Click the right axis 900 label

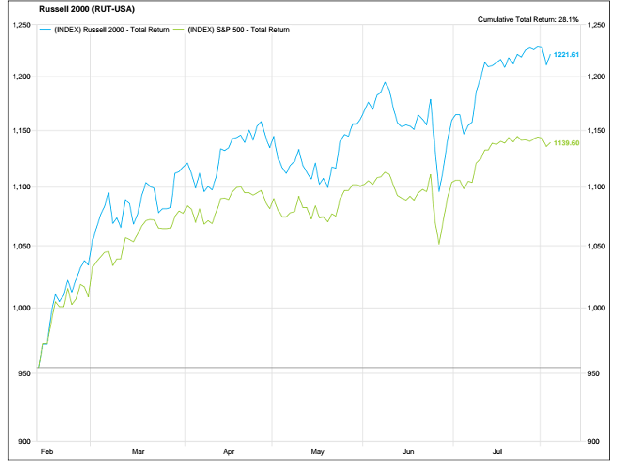pyautogui.click(x=593, y=441)
